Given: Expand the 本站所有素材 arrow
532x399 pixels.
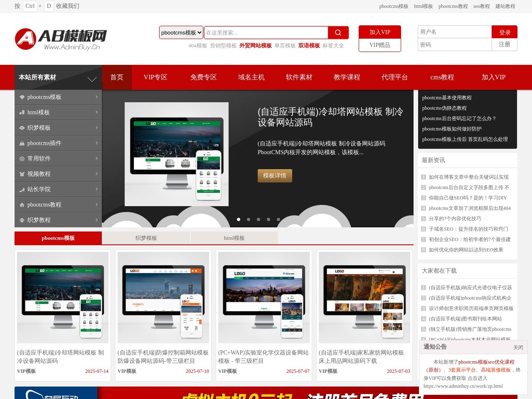Looking at the screenshot, I should [x=92, y=79].
